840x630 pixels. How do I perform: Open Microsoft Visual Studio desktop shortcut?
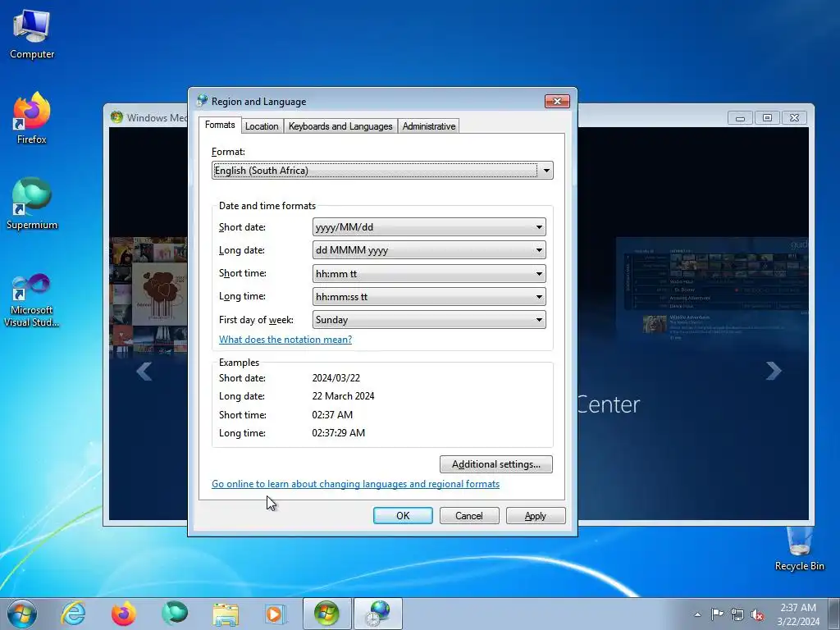tap(32, 300)
